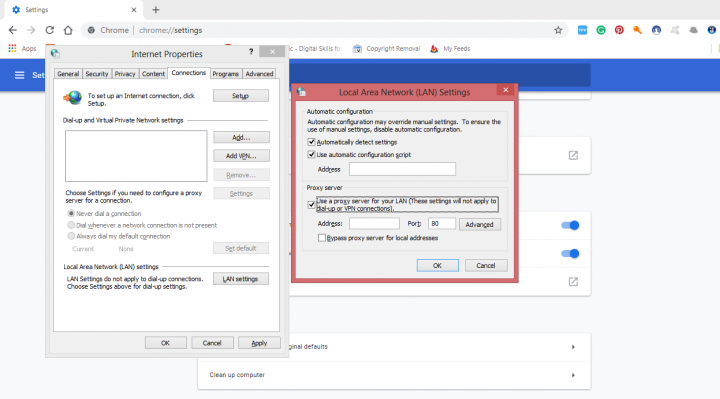Click the Add VPN... button
This screenshot has width=720, height=399.
coord(241,156)
